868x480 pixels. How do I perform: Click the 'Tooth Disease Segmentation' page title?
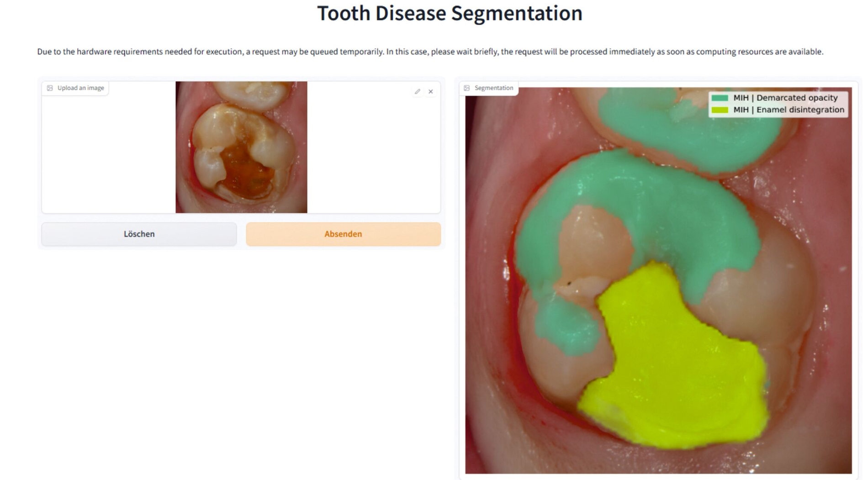coord(450,13)
